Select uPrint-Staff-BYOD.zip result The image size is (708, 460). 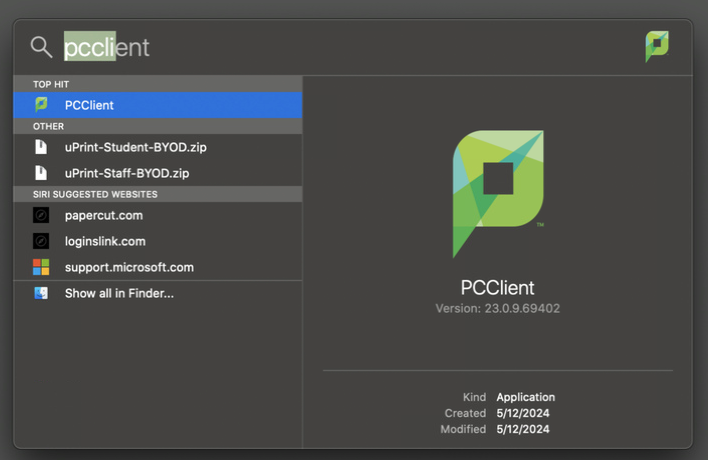click(x=158, y=173)
